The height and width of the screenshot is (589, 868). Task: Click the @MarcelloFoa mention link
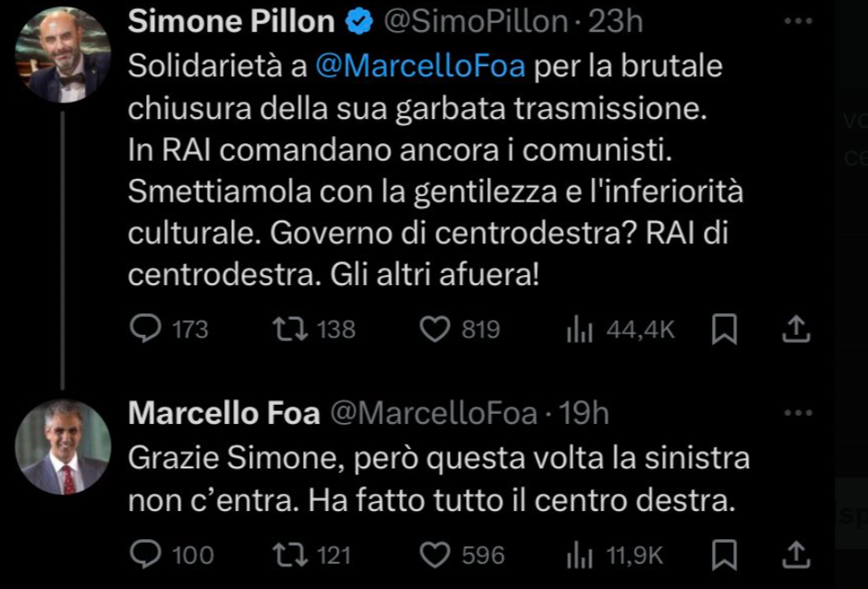(421, 67)
